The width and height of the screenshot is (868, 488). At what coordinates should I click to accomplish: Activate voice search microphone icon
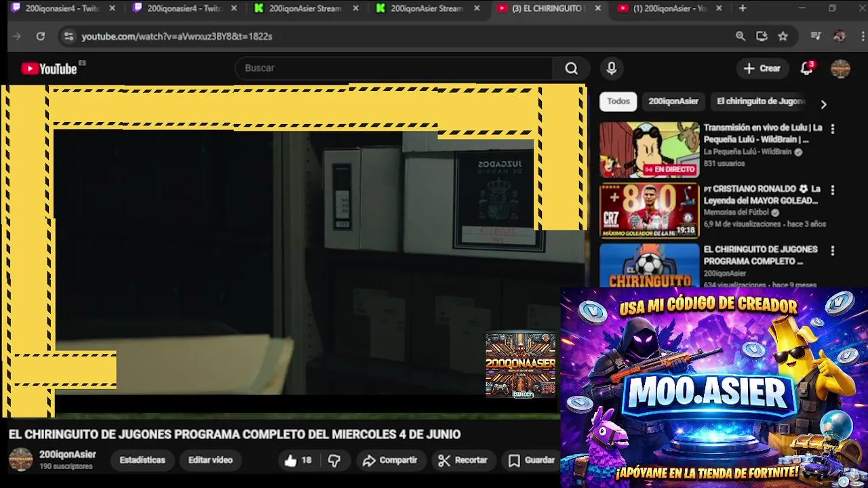pyautogui.click(x=612, y=68)
